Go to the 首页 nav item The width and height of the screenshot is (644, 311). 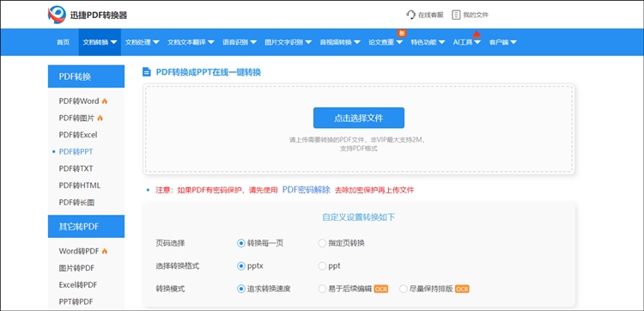point(63,42)
